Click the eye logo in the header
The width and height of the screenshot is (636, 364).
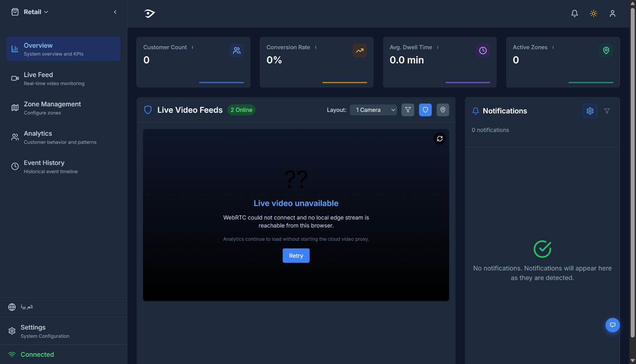point(149,14)
